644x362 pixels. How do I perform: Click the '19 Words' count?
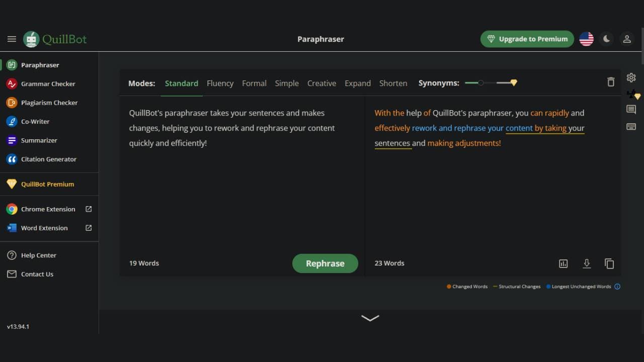pos(144,263)
